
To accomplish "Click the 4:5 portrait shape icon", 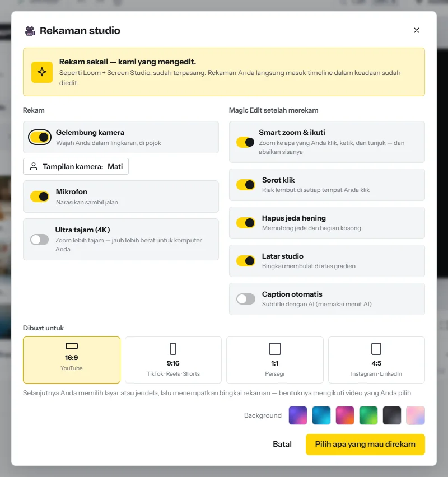I will (x=376, y=349).
